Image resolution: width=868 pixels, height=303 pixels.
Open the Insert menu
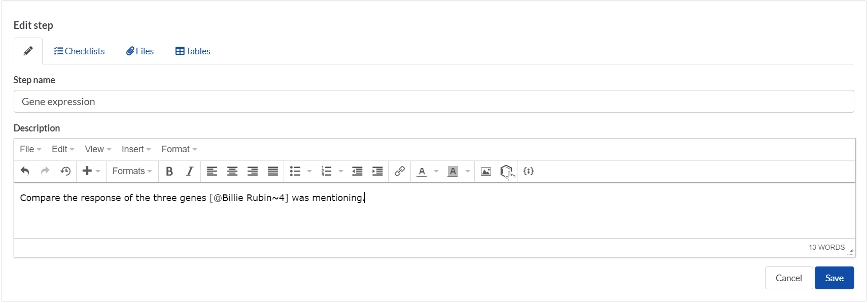pyautogui.click(x=136, y=149)
